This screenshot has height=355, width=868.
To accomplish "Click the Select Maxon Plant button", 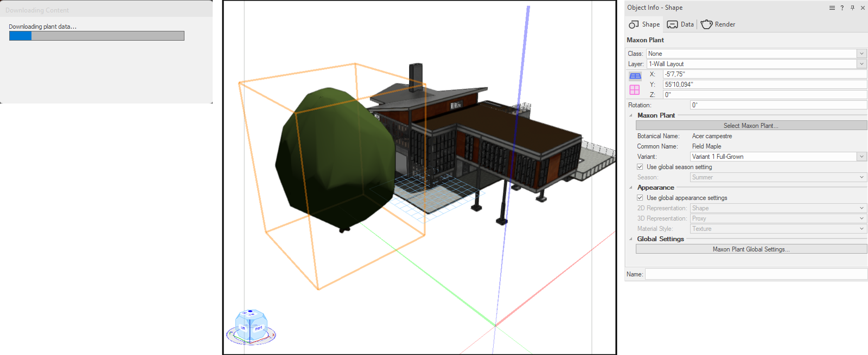I will point(751,126).
